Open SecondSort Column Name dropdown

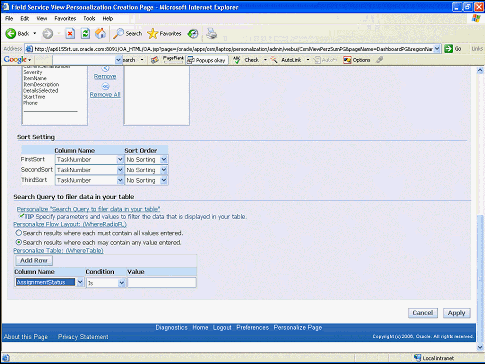(90, 170)
